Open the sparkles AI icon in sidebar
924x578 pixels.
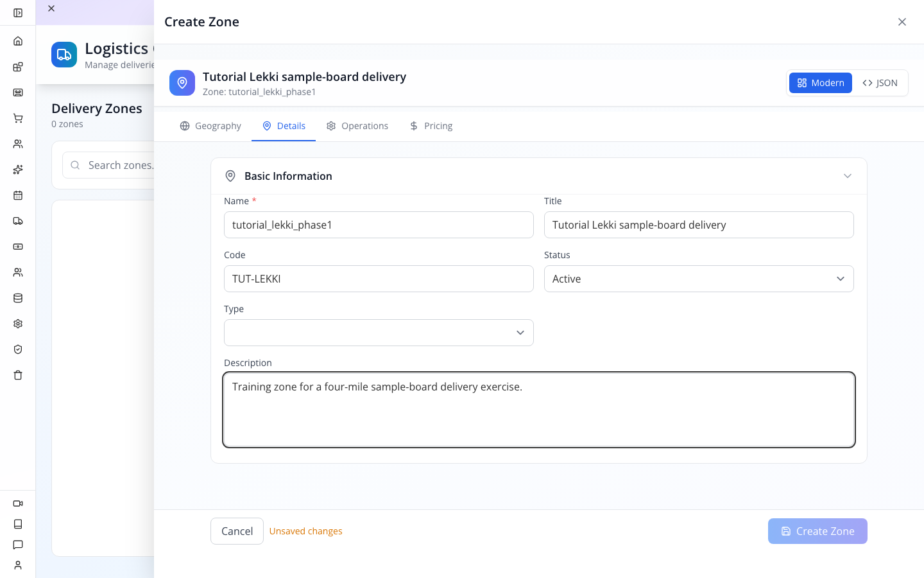coord(18,170)
